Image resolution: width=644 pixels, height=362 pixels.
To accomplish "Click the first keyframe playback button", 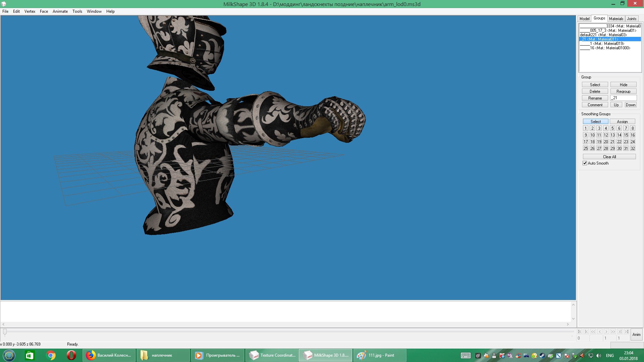I will [x=580, y=331].
